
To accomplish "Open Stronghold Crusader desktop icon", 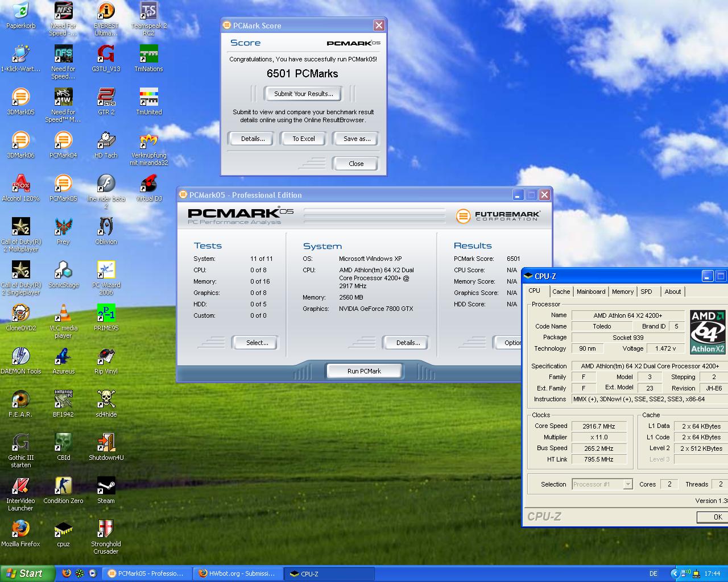I will coord(106,537).
